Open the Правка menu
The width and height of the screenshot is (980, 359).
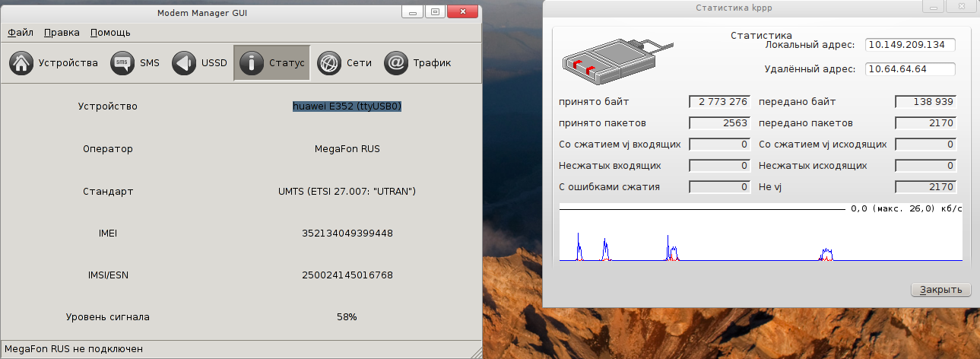62,33
